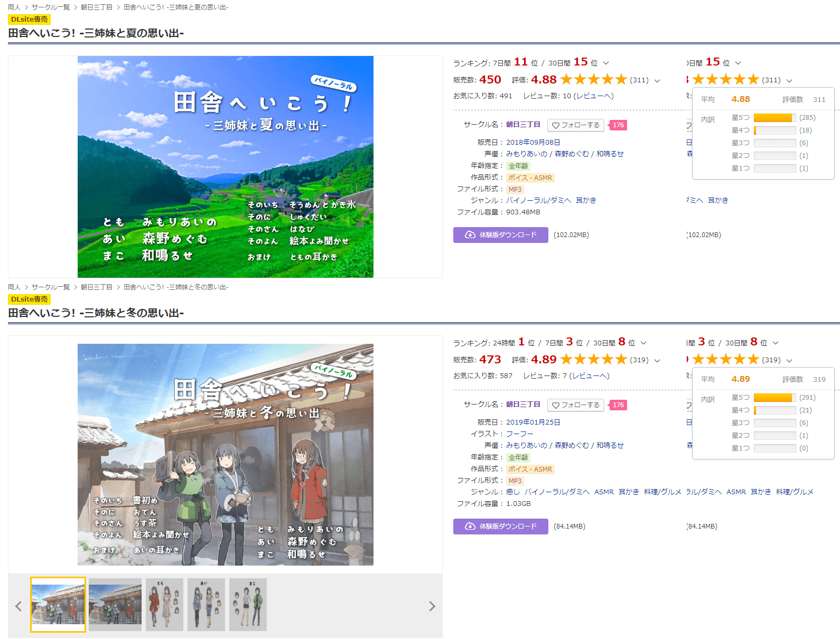This screenshot has height=639, width=840.
Task: Click the summer product star rating icons
Action: coord(594,80)
